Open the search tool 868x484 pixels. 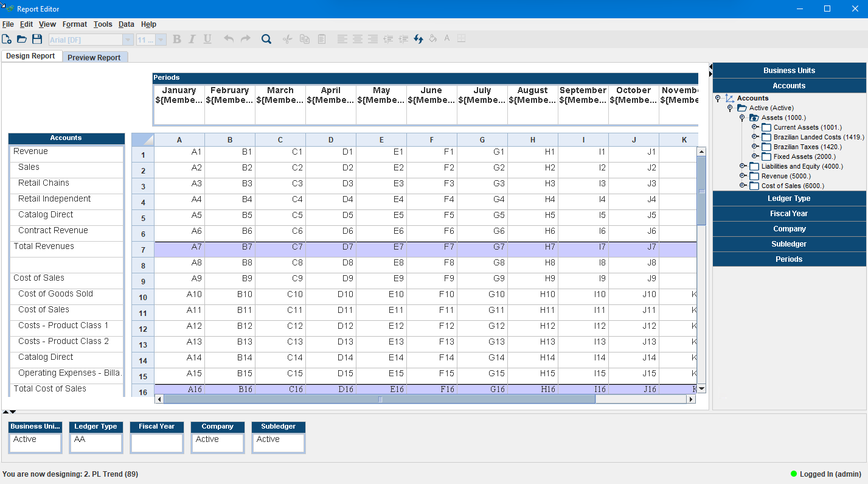[266, 38]
